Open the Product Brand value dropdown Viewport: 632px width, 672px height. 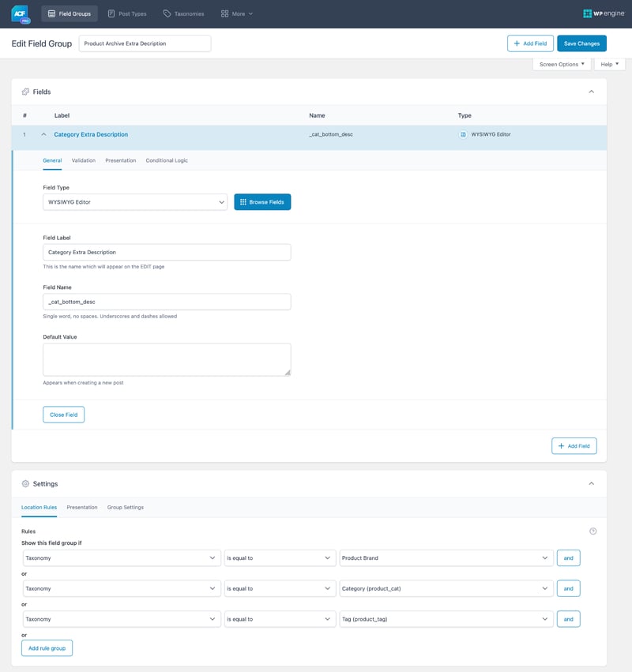pyautogui.click(x=446, y=558)
